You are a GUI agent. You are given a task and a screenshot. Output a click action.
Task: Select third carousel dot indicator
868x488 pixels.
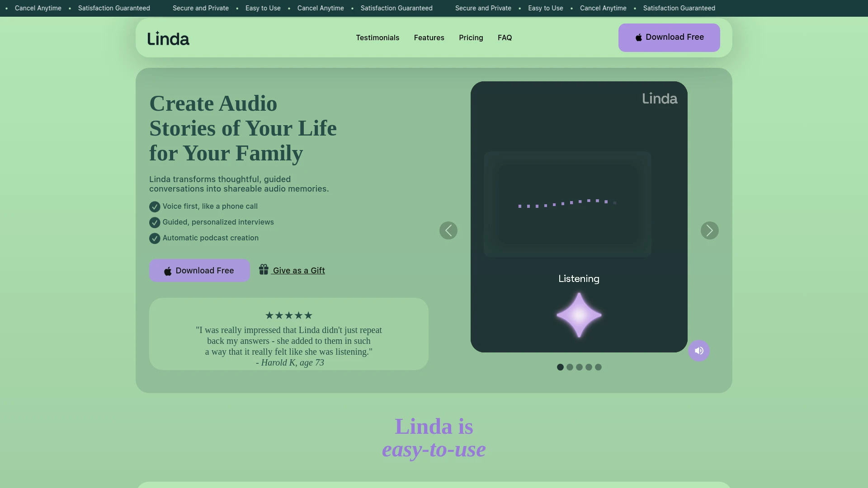click(x=579, y=367)
